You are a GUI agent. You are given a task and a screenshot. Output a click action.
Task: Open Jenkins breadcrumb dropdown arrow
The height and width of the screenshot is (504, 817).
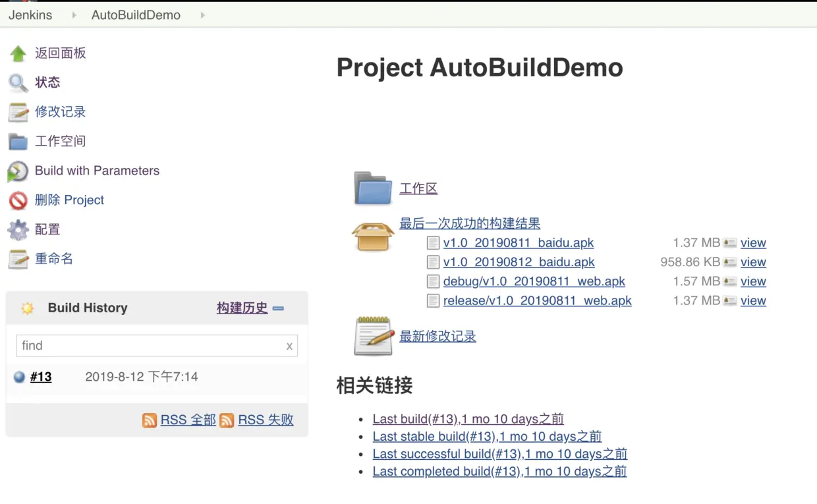74,14
